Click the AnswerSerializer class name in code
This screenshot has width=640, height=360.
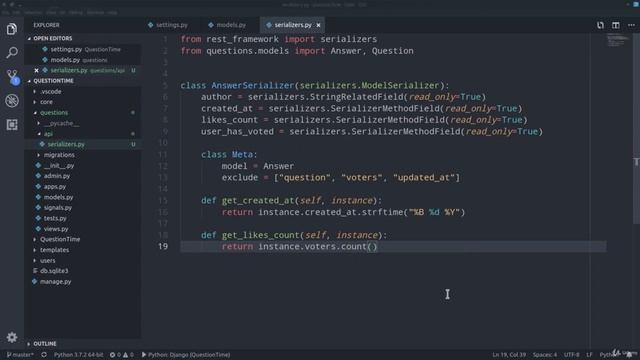(x=253, y=86)
